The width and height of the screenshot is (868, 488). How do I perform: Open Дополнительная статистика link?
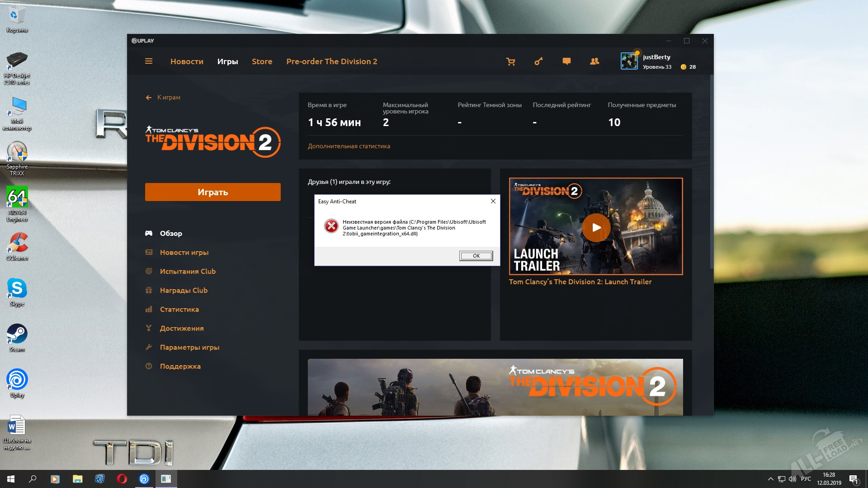tap(349, 146)
